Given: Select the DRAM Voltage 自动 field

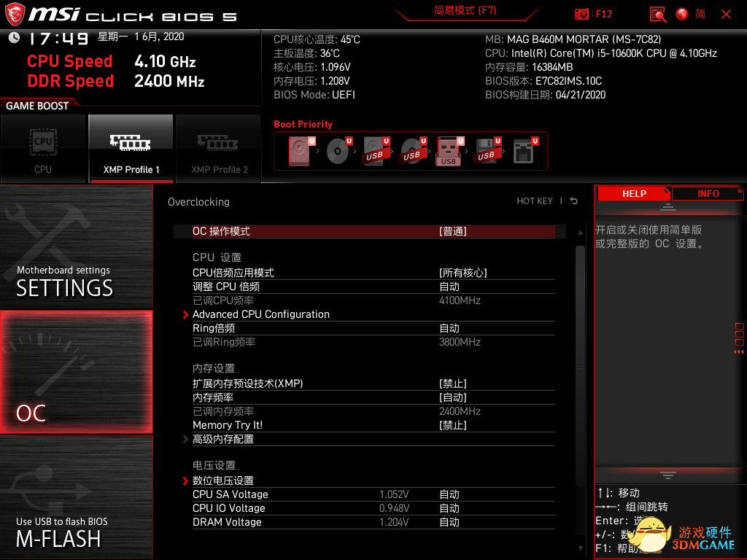Looking at the screenshot, I should 449,522.
